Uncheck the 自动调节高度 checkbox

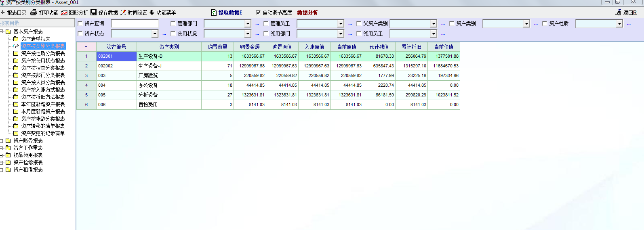(258, 13)
